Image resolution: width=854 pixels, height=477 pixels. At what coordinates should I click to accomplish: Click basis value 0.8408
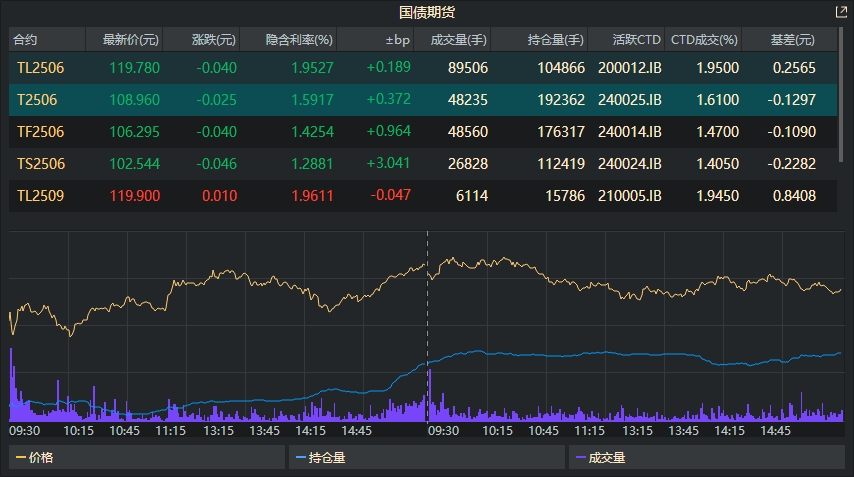794,196
